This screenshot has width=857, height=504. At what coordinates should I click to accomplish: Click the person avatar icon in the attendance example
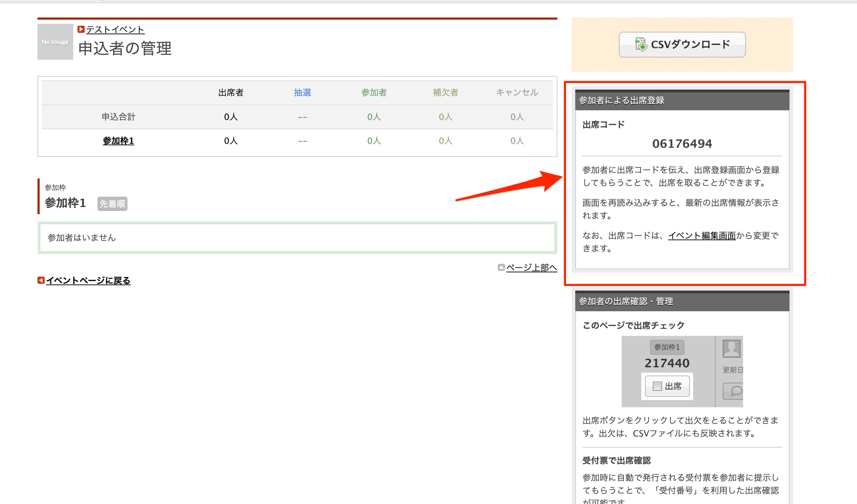(x=732, y=349)
